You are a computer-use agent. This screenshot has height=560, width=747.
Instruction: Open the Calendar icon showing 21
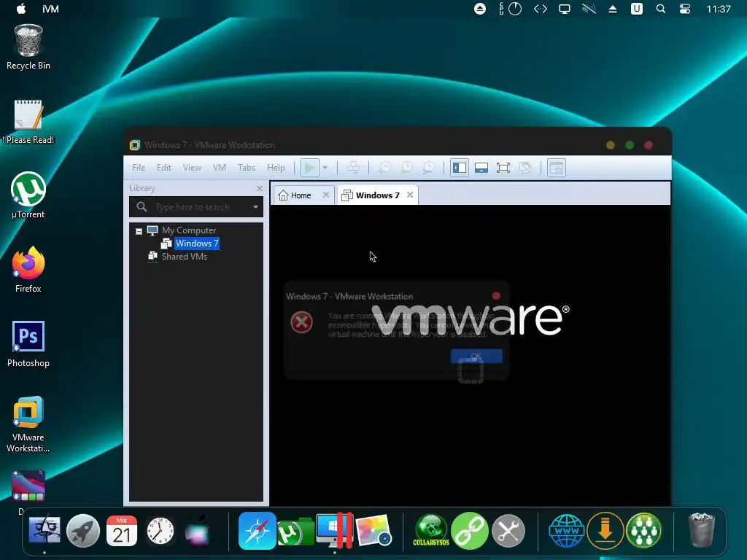point(122,531)
